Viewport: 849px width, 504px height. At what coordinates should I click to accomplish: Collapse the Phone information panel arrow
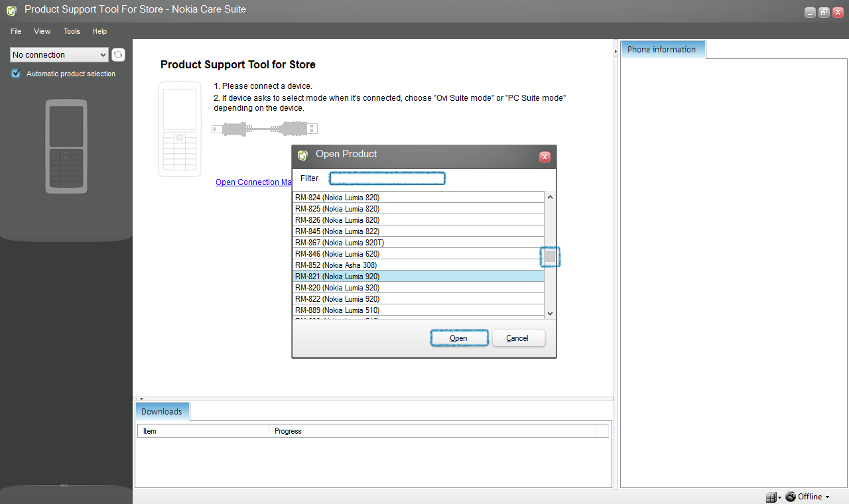click(616, 51)
